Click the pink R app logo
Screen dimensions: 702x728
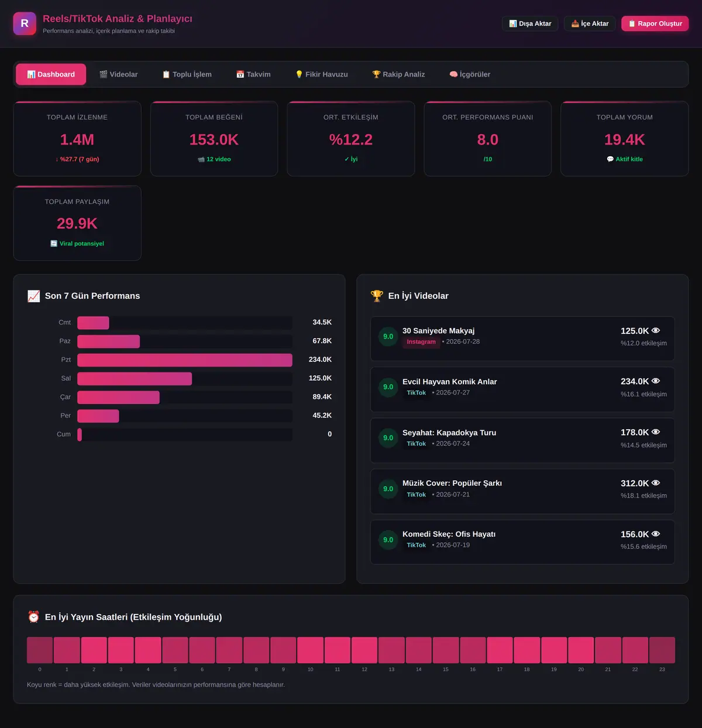(25, 23)
